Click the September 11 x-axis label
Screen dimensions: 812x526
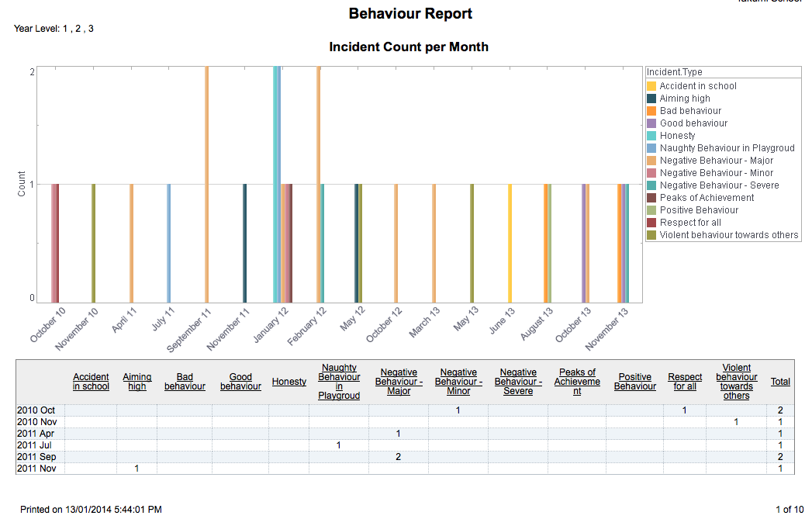[x=189, y=330]
